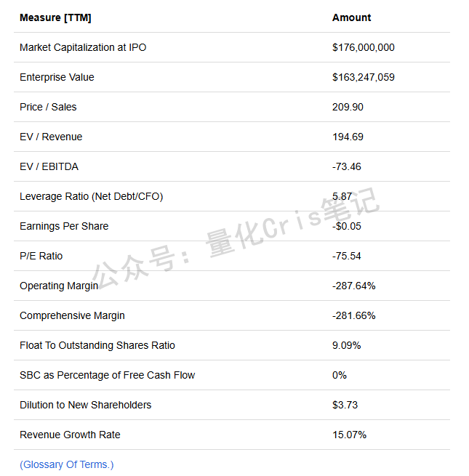Click the 15.07% Revenue Growth Rate value
The height and width of the screenshot is (476, 469).
click(x=349, y=435)
